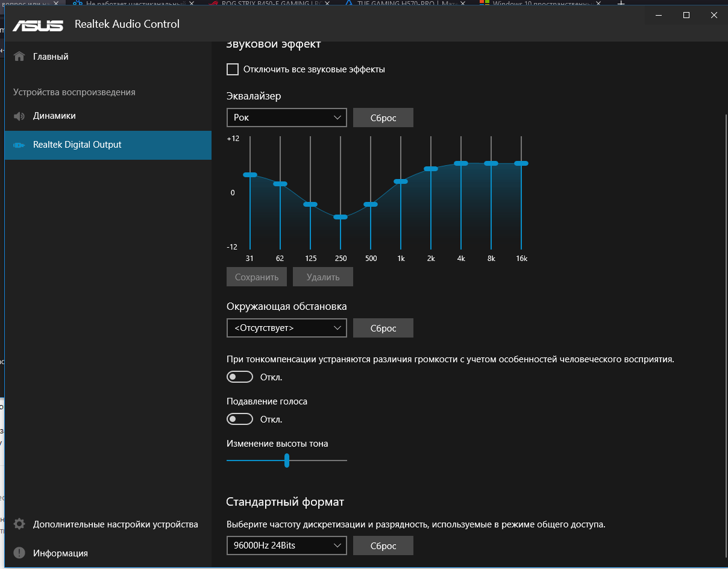Image resolution: width=728 pixels, height=569 pixels.
Task: Click the Удалить equalizer button
Action: (323, 277)
